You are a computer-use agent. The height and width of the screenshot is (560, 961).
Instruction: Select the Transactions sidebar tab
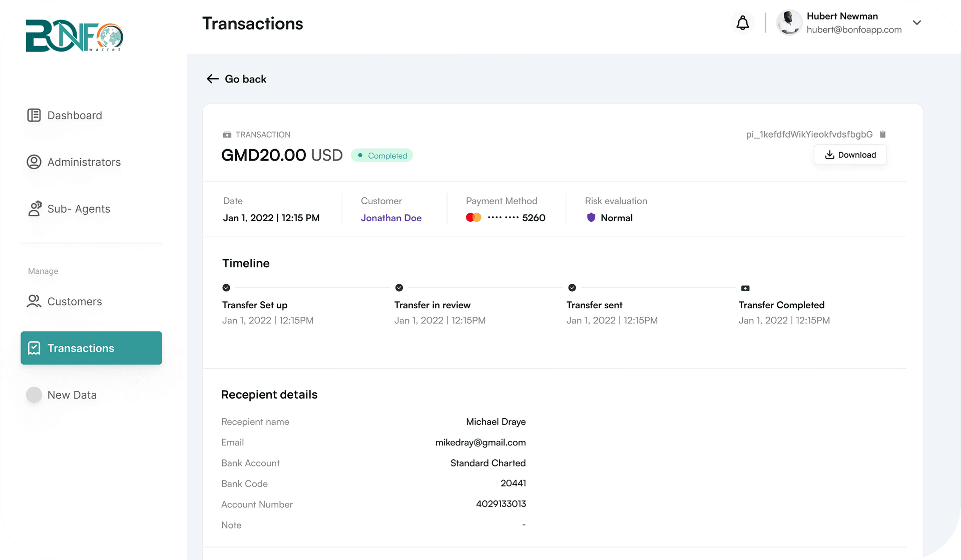pyautogui.click(x=91, y=348)
